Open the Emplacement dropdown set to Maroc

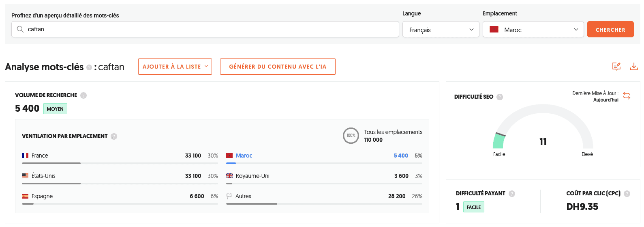[x=533, y=30]
